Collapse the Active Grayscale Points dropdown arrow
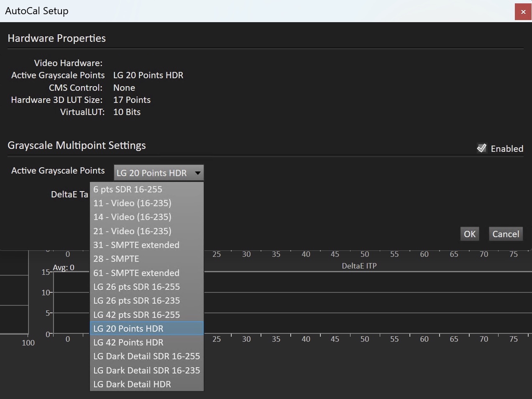This screenshot has height=399, width=532. tap(197, 173)
